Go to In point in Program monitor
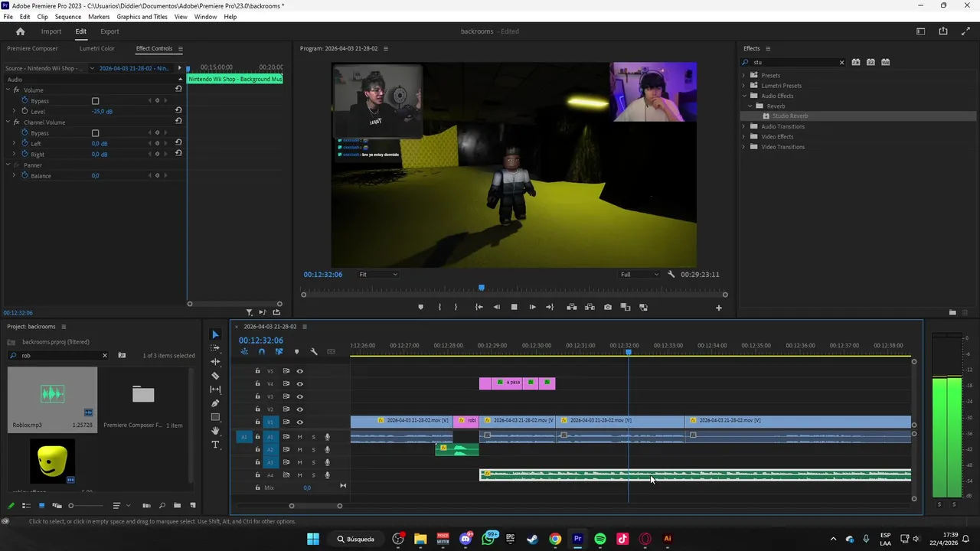This screenshot has width=980, height=551. (479, 307)
